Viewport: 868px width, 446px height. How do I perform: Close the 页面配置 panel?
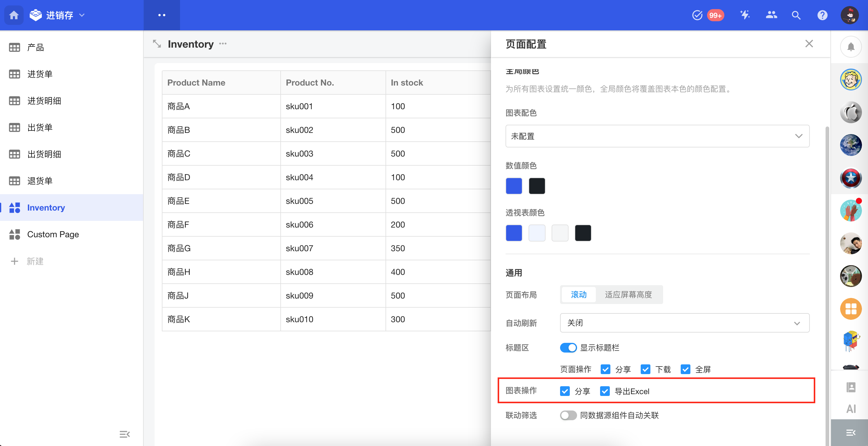click(809, 43)
